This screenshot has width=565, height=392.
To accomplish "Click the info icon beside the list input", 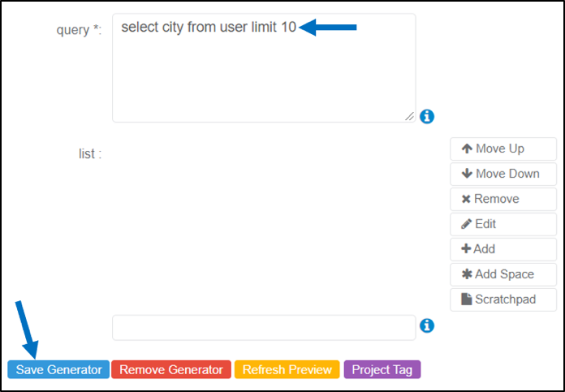I will pyautogui.click(x=427, y=325).
